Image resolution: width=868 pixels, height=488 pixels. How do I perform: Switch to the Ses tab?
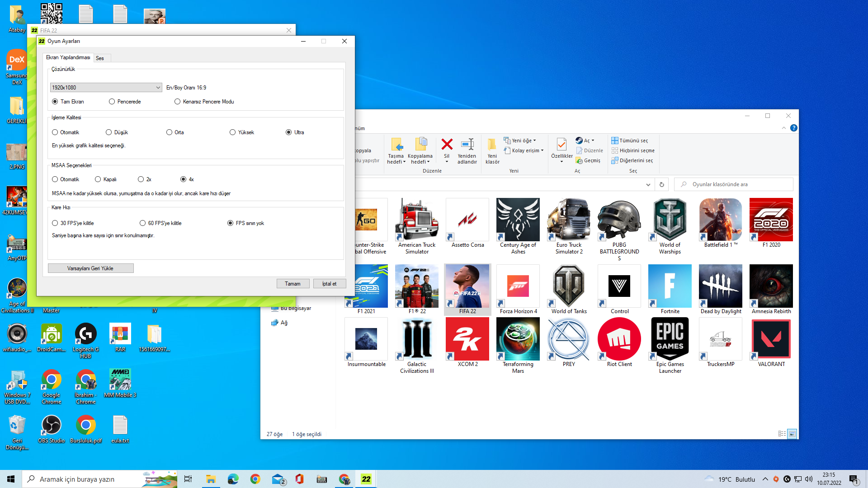pyautogui.click(x=100, y=58)
